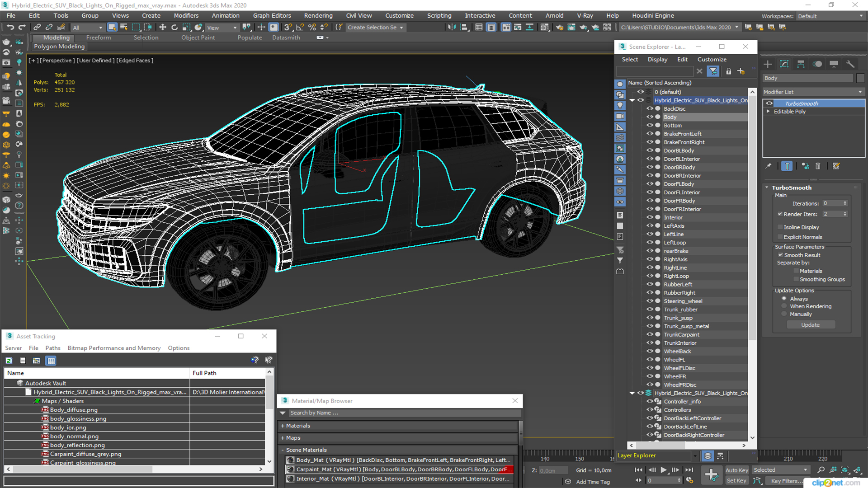This screenshot has width=868, height=488.
Task: Click the Mirror tool icon
Action: pyautogui.click(x=452, y=28)
